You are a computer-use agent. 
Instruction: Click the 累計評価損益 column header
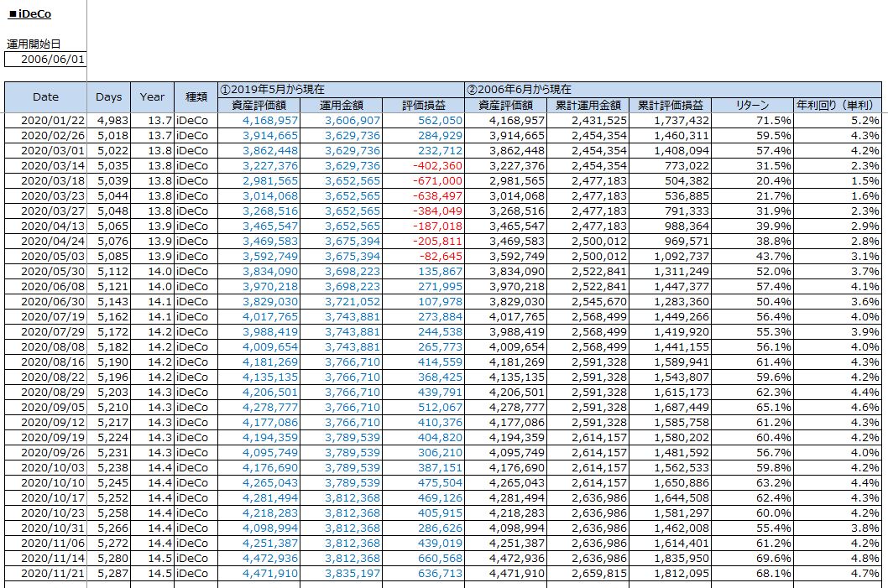click(669, 106)
